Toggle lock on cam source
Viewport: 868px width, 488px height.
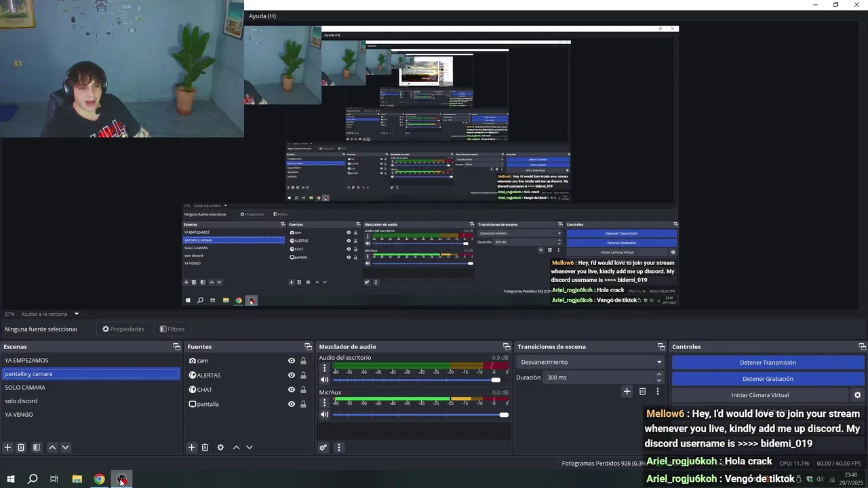point(303,361)
